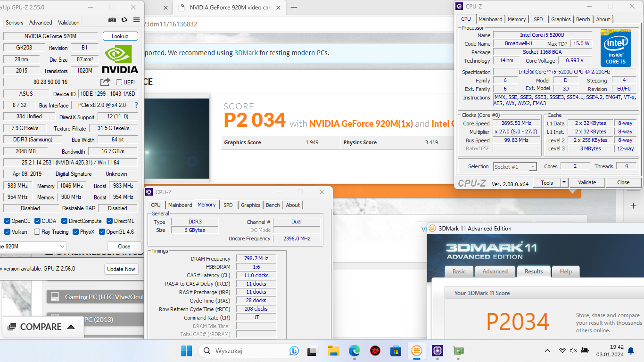Open Microsoft Store from the taskbar
Image resolution: width=644 pixels, height=362 pixels.
pyautogui.click(x=396, y=351)
